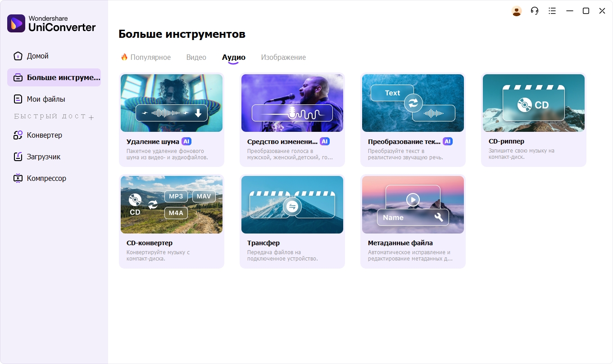Click description 'Передача файлов на подключенное устройство'
The image size is (613, 364).
282,256
